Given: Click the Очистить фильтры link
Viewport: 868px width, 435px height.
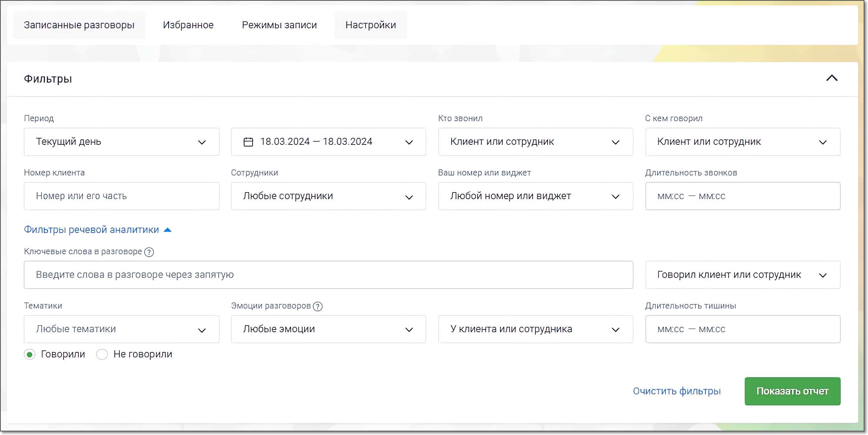Looking at the screenshot, I should [677, 391].
